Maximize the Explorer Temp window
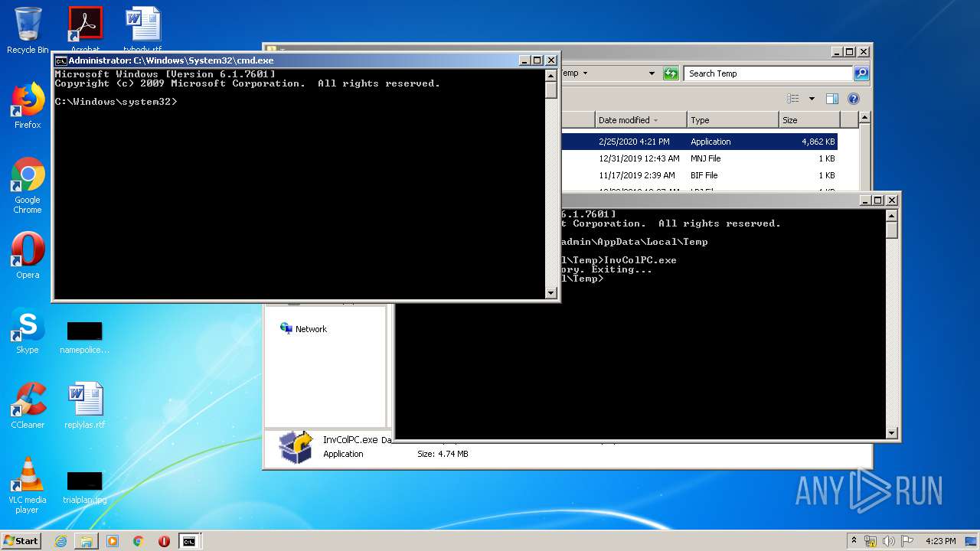The height and width of the screenshot is (551, 980). 850,52
